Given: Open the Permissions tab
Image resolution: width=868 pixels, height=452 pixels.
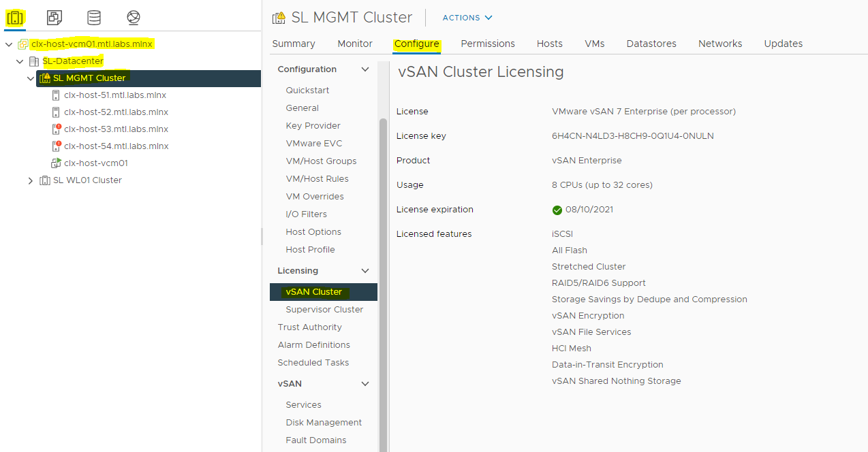Looking at the screenshot, I should coord(488,44).
